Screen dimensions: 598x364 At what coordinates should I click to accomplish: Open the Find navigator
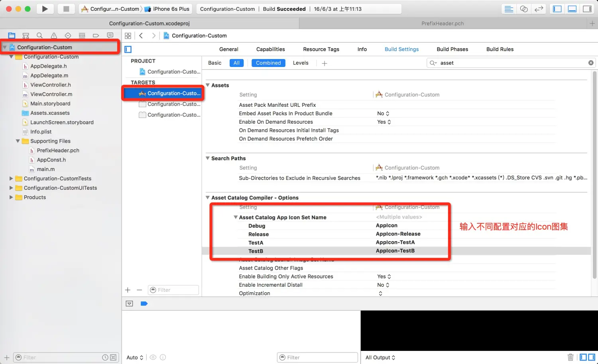click(39, 35)
